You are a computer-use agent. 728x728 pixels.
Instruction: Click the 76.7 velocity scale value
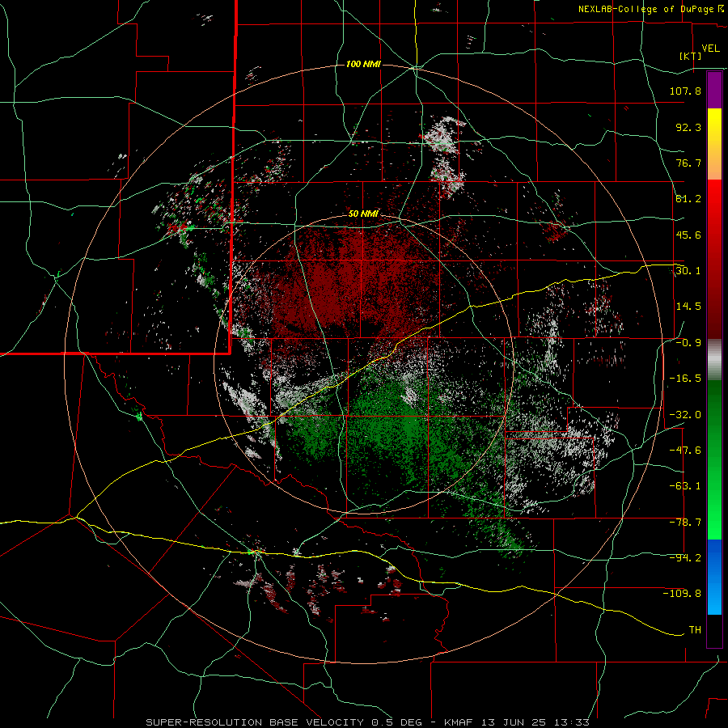pyautogui.click(x=688, y=163)
